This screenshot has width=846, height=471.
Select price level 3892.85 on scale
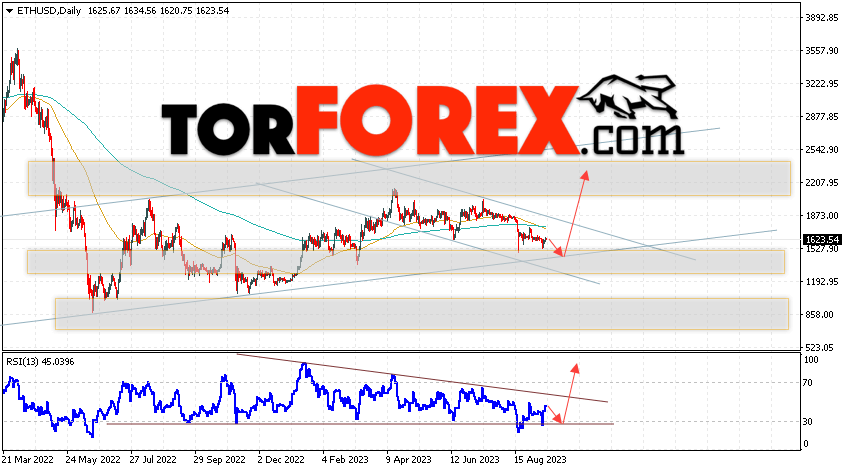coord(822,18)
